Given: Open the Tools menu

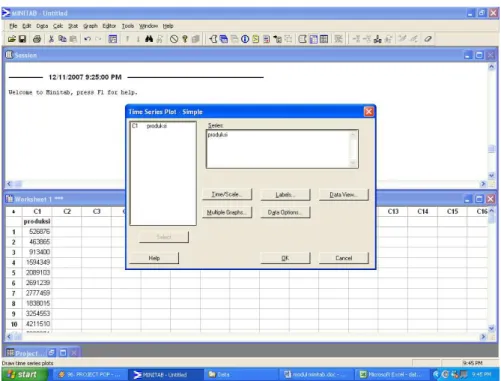Looking at the screenshot, I should 128,26.
